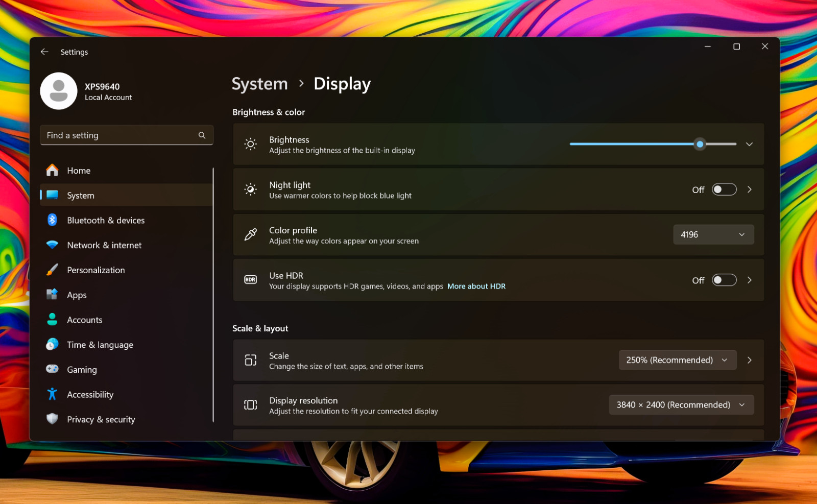Click the Brightness & color heading
Screen dimensions: 817x504
269,112
